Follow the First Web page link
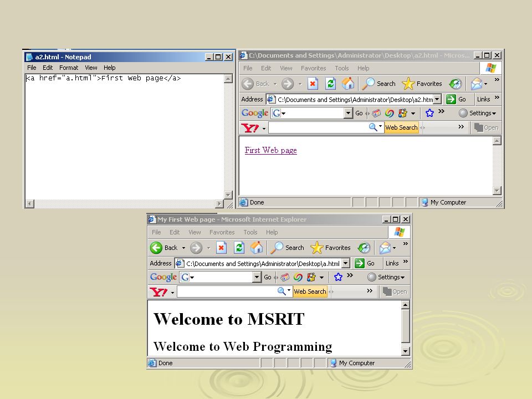532x399 pixels. click(x=271, y=150)
